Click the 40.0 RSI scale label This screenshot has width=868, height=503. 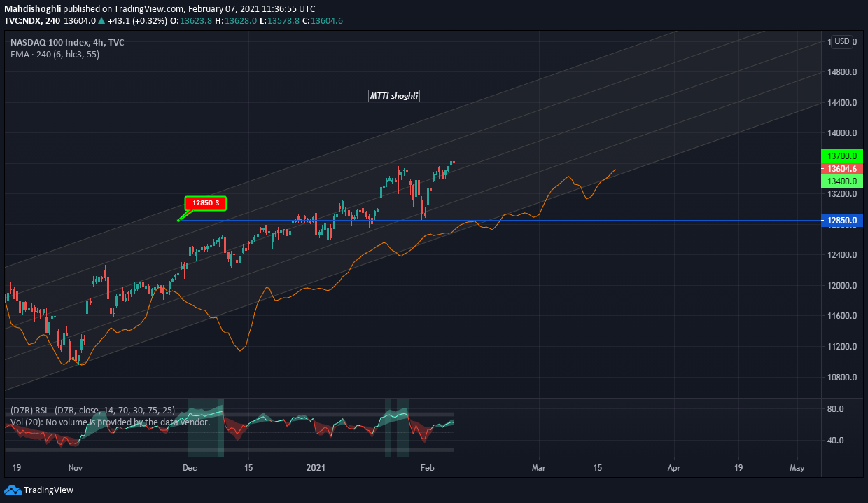point(836,441)
